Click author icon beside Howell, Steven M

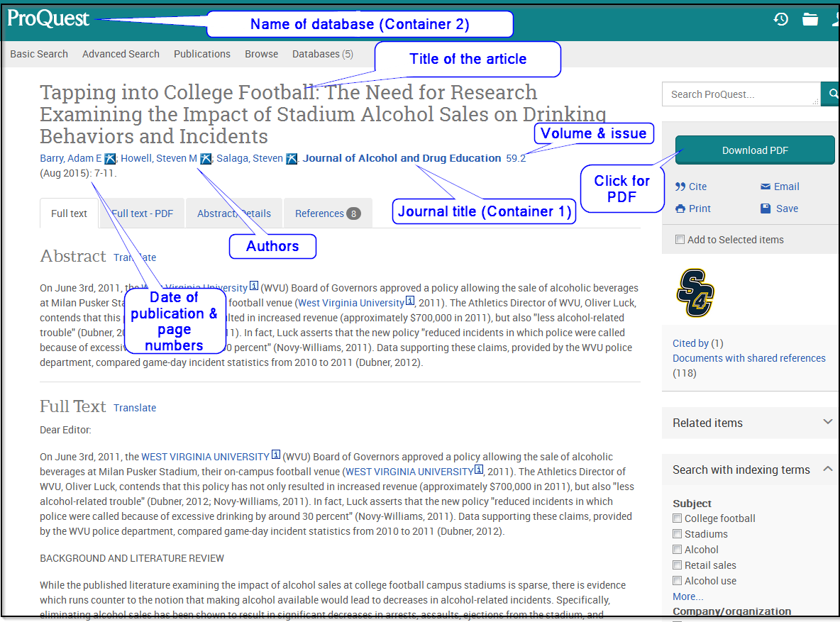(x=206, y=159)
